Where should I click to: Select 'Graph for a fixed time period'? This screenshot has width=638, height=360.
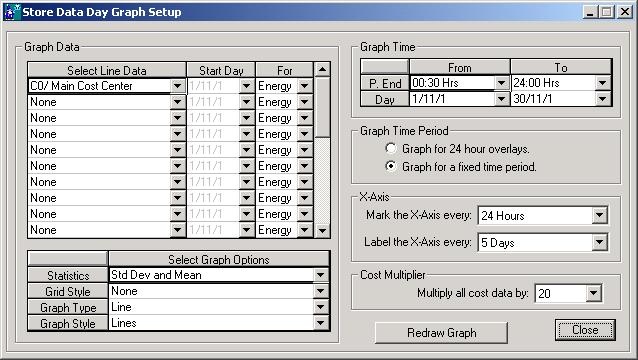[461, 167]
